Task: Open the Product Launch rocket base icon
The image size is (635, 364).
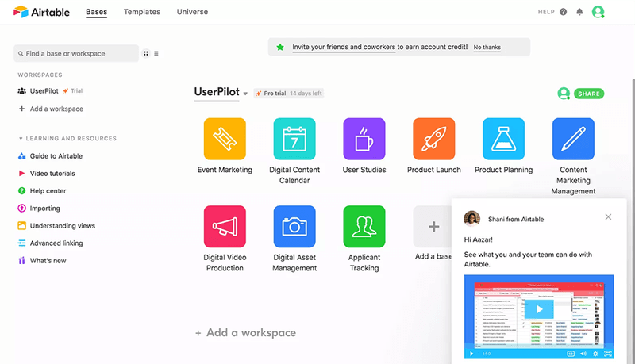Action: pyautogui.click(x=433, y=139)
